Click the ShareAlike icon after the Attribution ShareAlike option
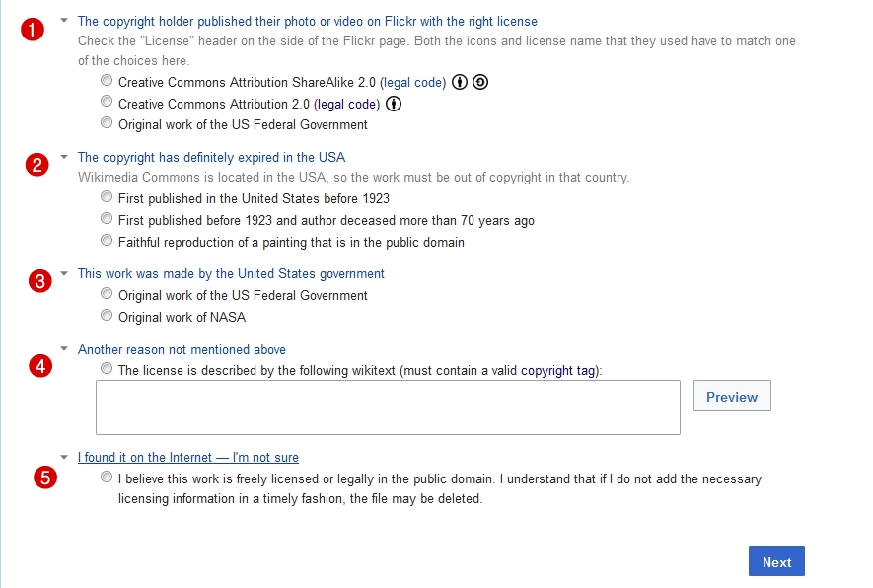873x588 pixels. pyautogui.click(x=480, y=82)
